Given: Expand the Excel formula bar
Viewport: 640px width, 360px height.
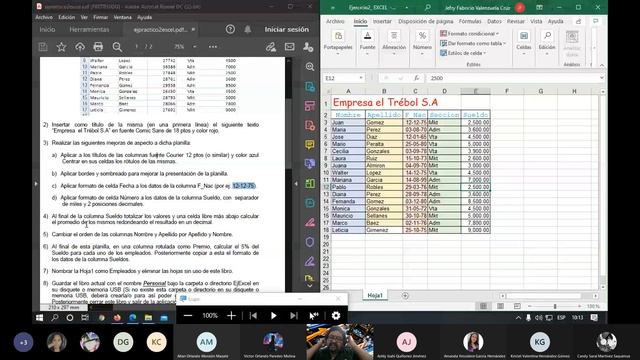Looking at the screenshot, I should [x=602, y=78].
